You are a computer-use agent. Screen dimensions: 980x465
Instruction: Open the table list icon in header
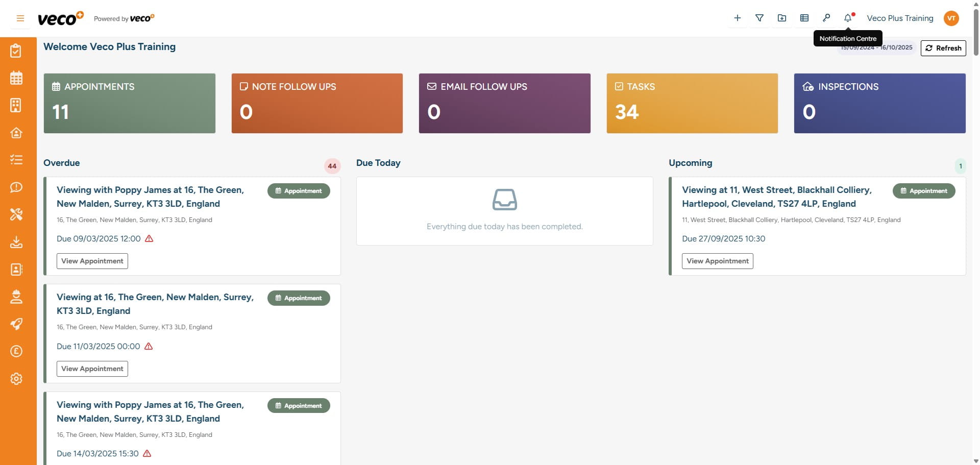[804, 18]
